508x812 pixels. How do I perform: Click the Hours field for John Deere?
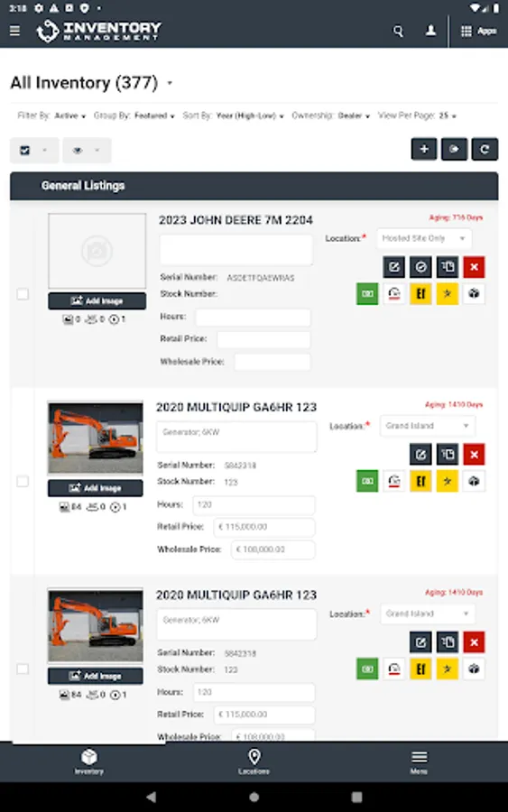254,317
